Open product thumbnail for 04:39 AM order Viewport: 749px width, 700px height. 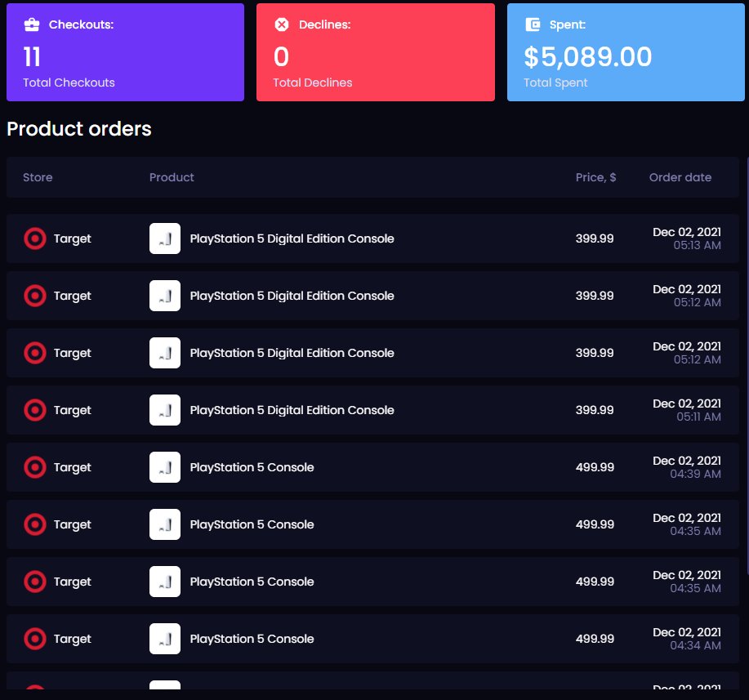tap(165, 467)
